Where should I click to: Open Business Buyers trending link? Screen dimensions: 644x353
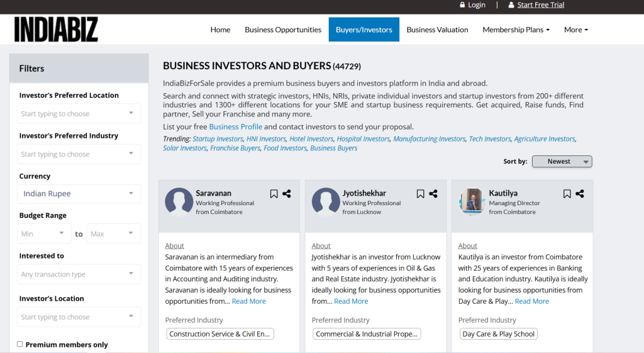pyautogui.click(x=333, y=148)
